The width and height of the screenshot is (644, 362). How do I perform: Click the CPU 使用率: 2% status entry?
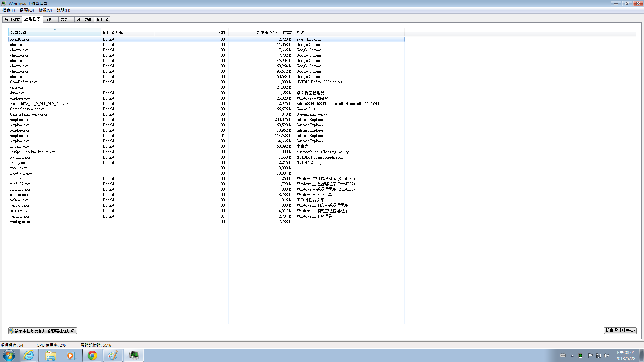point(51,345)
